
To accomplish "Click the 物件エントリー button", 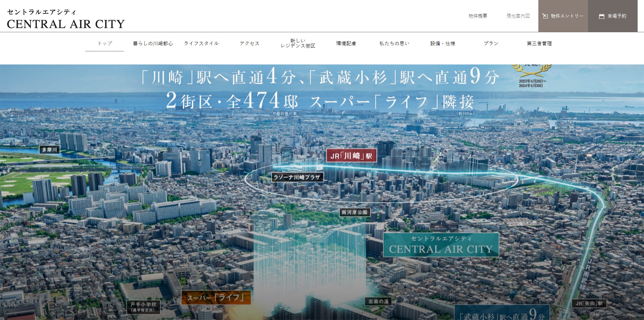I will click(x=563, y=16).
